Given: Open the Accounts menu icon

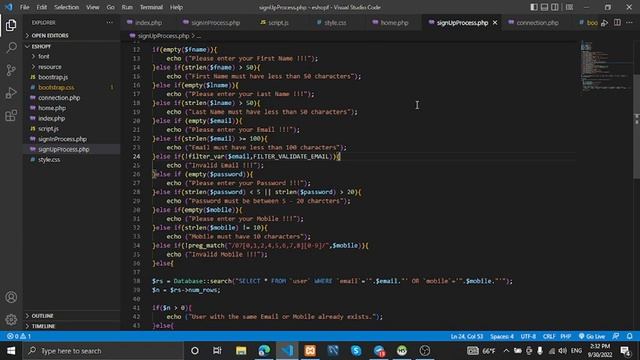Looking at the screenshot, I should click(11, 297).
